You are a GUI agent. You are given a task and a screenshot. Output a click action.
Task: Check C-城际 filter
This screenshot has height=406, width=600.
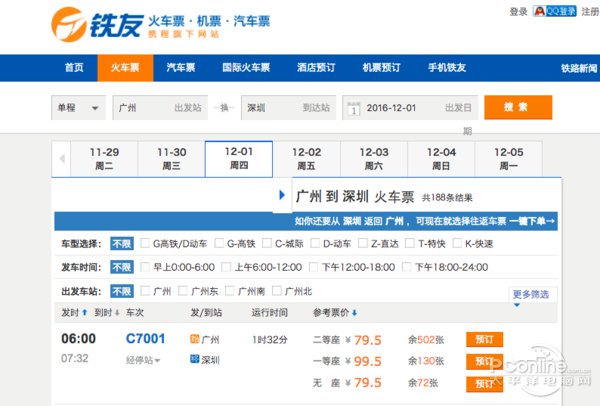[x=267, y=243]
